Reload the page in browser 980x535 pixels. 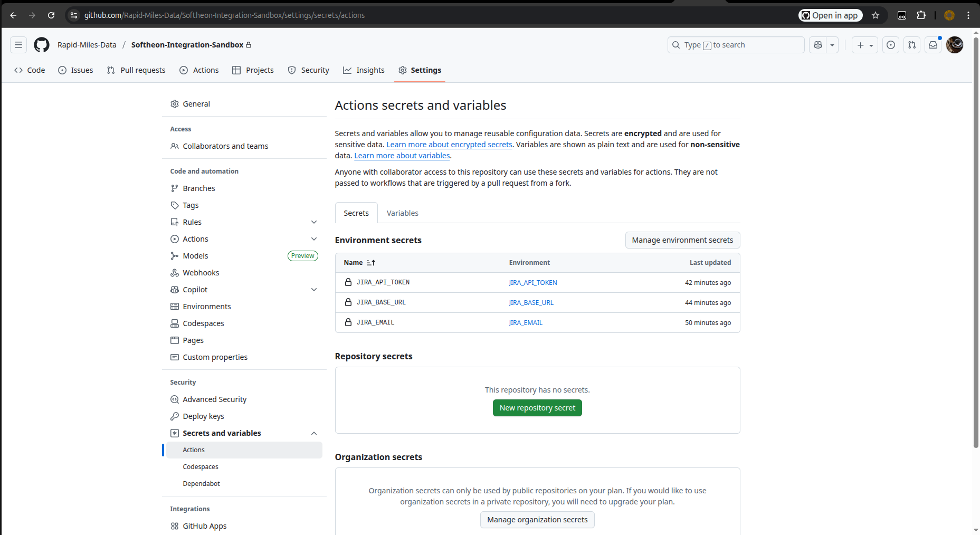click(x=51, y=15)
